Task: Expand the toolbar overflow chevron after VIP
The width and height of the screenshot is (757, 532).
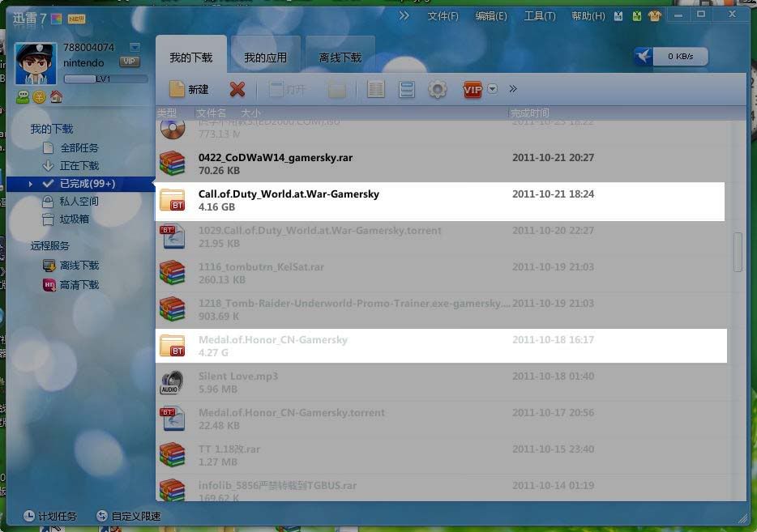Action: pos(513,89)
